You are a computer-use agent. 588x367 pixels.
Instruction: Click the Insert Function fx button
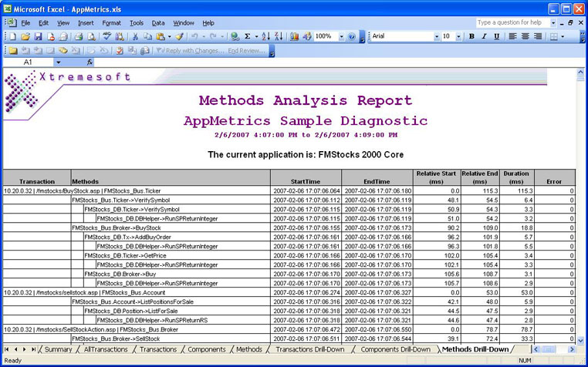pyautogui.click(x=90, y=62)
